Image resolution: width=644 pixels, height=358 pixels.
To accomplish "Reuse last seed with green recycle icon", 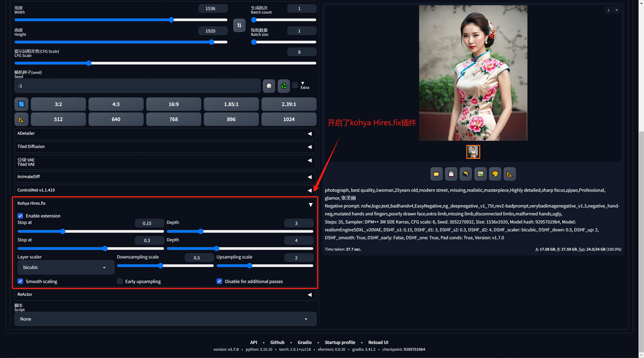I will tap(284, 86).
